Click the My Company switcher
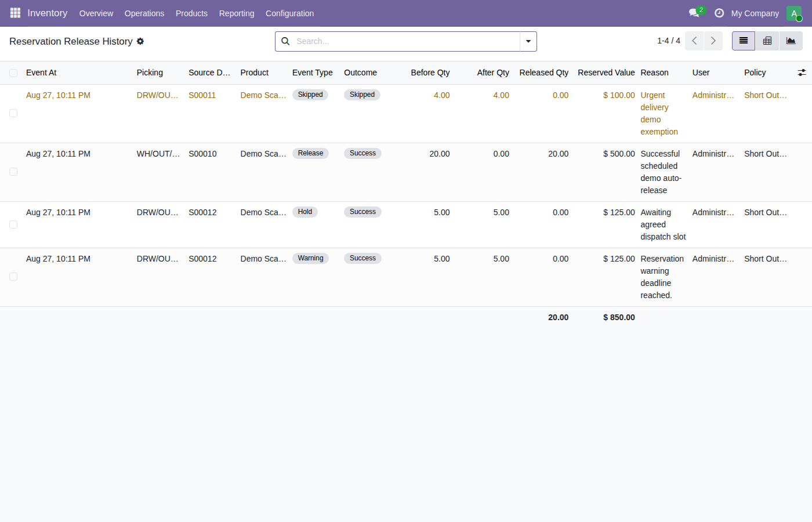The image size is (812, 522). (755, 13)
